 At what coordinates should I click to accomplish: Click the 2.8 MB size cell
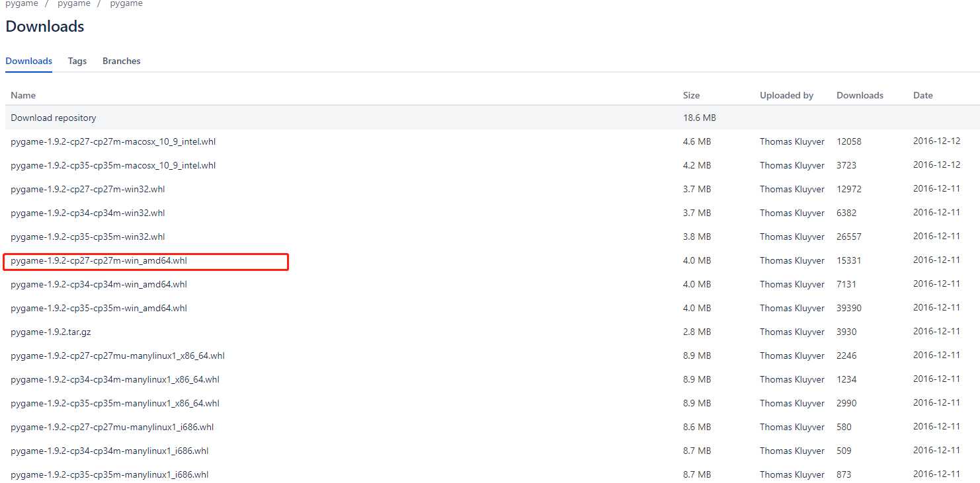click(697, 332)
